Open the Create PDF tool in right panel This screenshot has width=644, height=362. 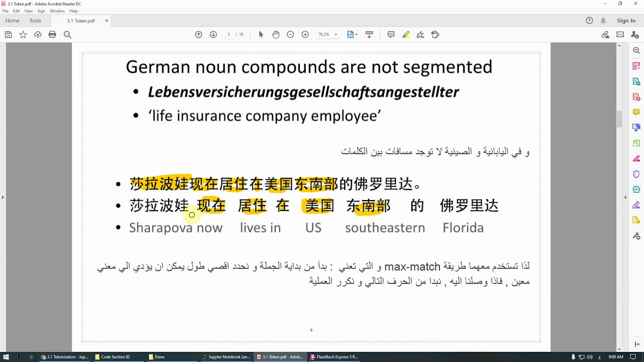click(636, 97)
